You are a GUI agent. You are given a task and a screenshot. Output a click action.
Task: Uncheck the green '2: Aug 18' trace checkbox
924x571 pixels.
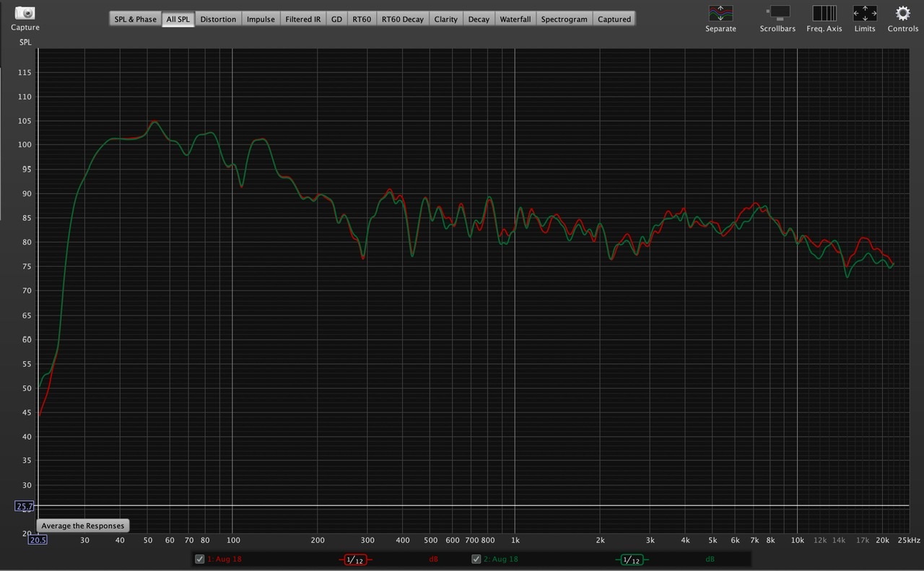coord(476,559)
